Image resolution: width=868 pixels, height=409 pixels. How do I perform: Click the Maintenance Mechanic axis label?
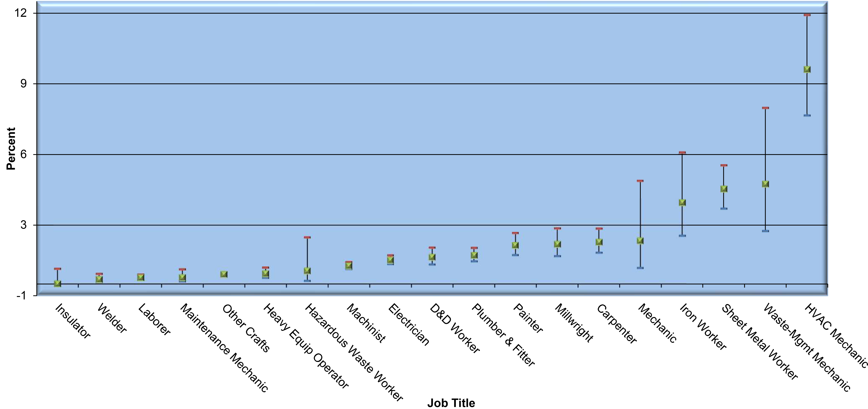coord(224,348)
